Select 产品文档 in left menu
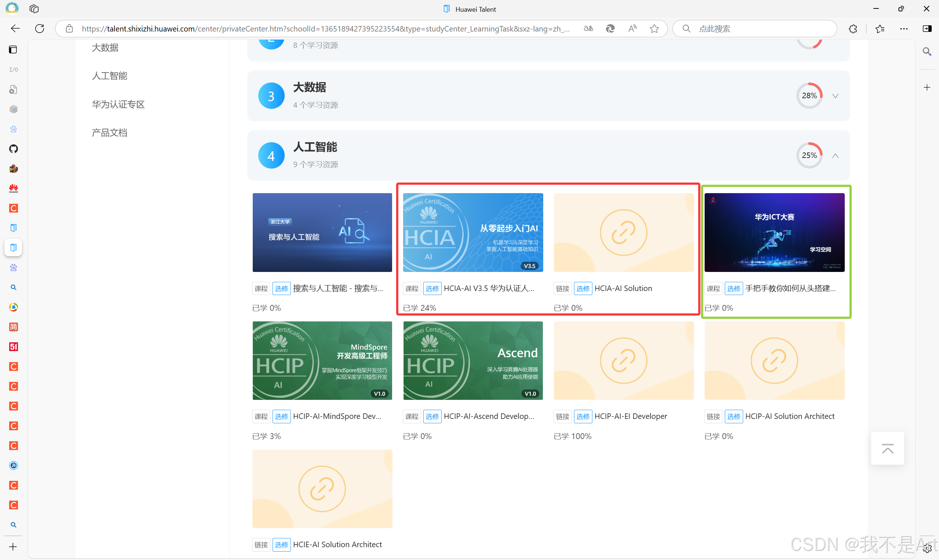The image size is (939, 560). 110,132
